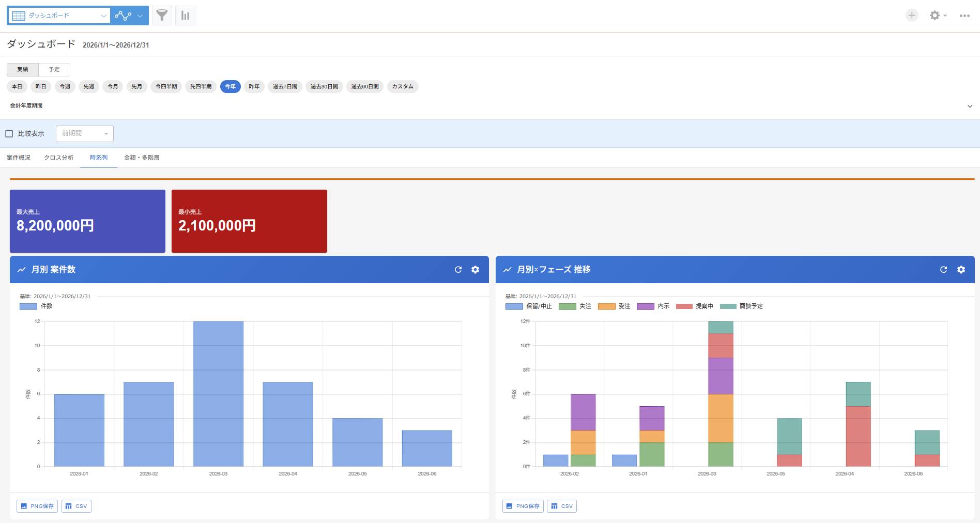Refresh the 月別 案件数 chart
Screen dimensions: 980x523
[x=458, y=270]
